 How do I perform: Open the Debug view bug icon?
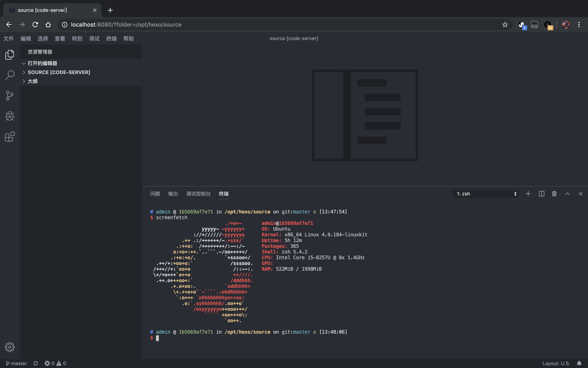click(x=10, y=116)
